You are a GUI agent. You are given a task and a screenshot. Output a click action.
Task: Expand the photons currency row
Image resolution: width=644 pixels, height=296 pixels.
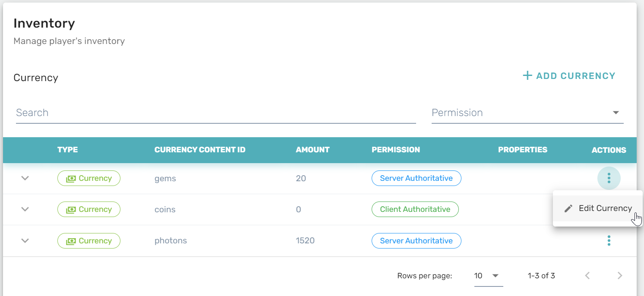point(25,240)
